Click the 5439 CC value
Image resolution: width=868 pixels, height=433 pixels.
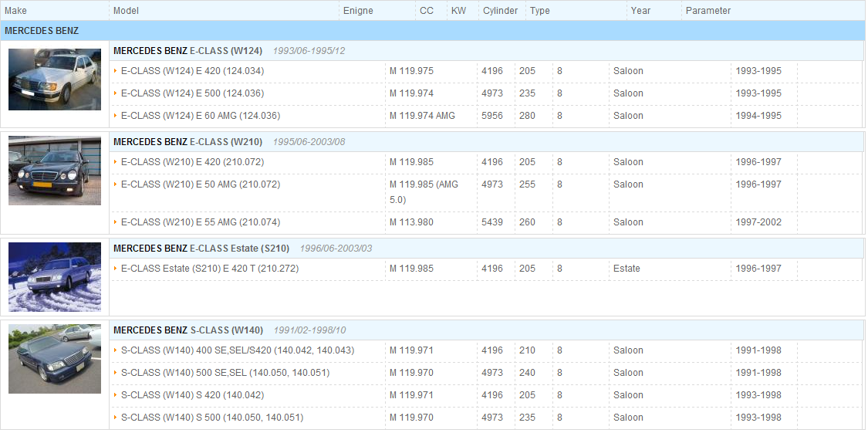click(x=492, y=222)
